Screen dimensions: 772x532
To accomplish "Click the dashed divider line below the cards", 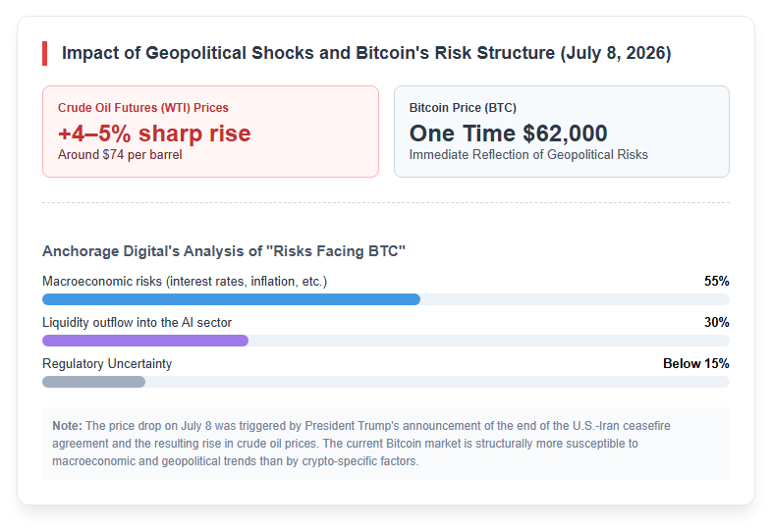I will pos(386,202).
